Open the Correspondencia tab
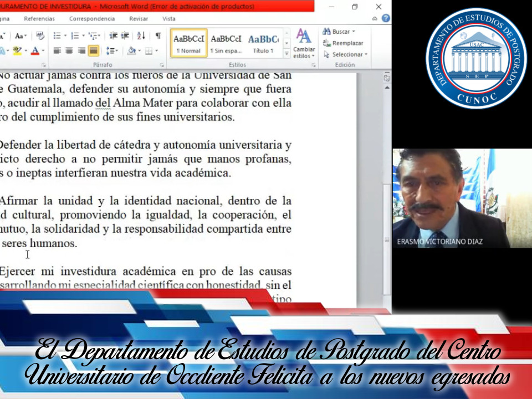This screenshot has height=399, width=532. tap(92, 19)
